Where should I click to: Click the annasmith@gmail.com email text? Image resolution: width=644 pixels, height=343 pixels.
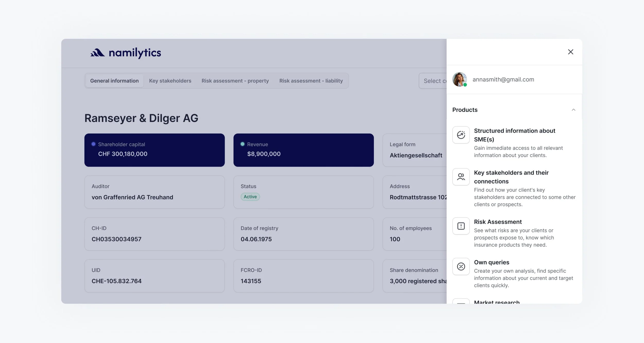pos(503,80)
